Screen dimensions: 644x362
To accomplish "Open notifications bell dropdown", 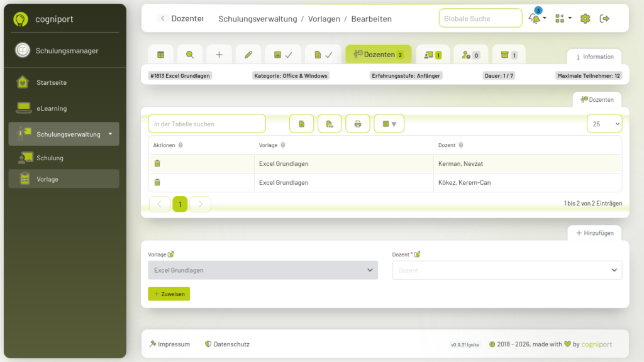I will pos(537,18).
